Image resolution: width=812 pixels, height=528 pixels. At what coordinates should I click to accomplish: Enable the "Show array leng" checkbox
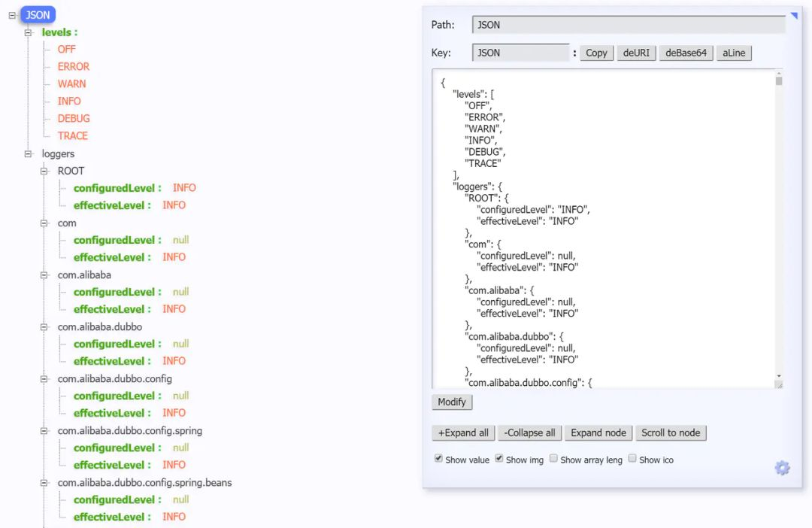pos(554,459)
